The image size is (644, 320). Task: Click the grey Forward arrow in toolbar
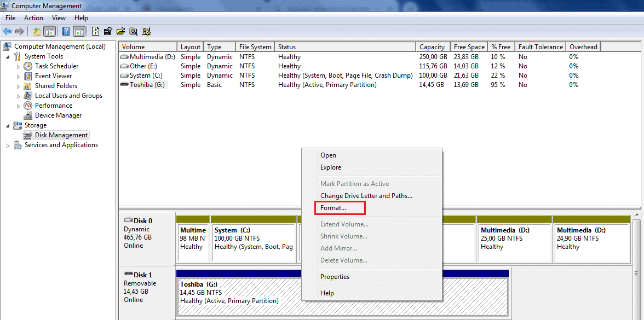pyautogui.click(x=19, y=31)
